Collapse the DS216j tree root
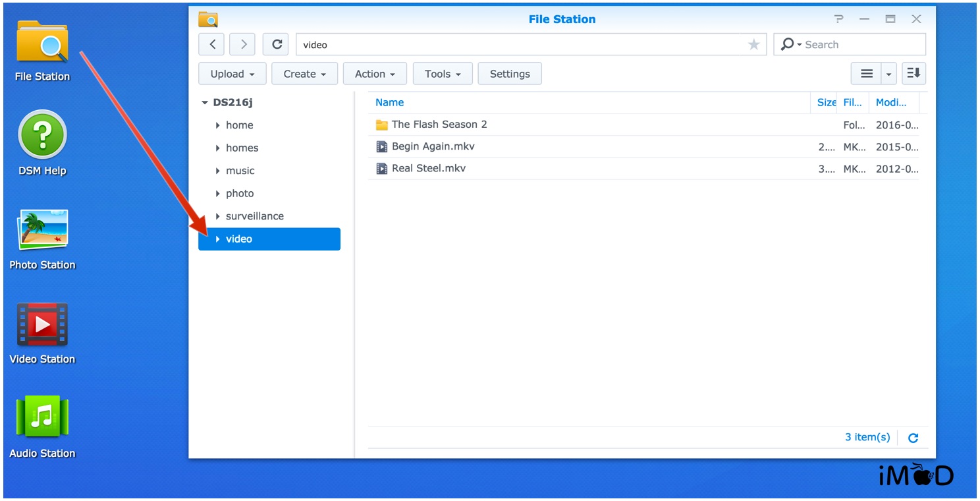 tap(205, 103)
